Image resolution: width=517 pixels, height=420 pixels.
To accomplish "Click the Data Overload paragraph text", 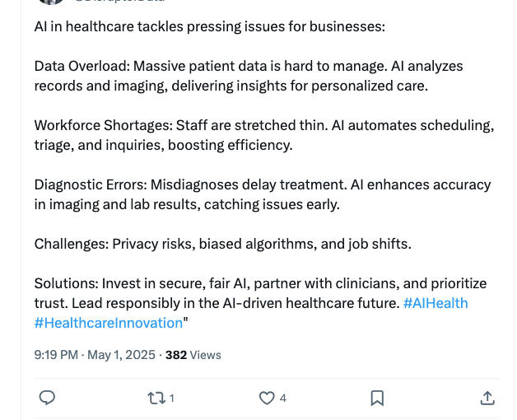I will pos(248,76).
